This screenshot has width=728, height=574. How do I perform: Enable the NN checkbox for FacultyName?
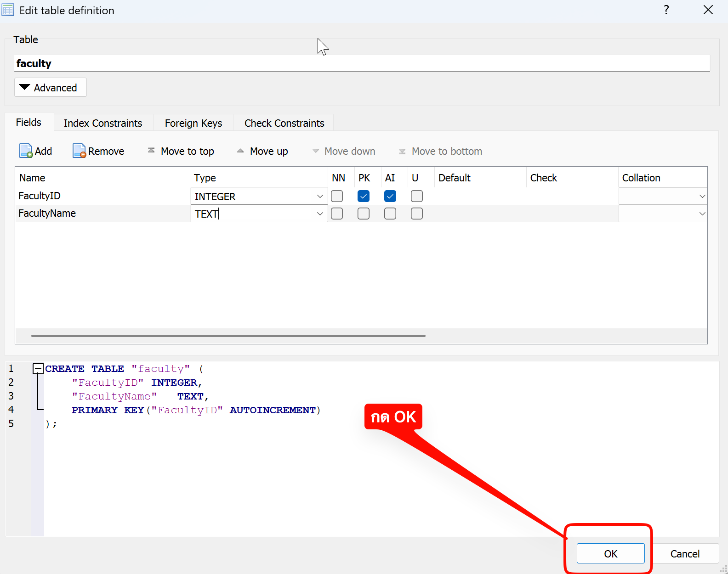click(337, 214)
